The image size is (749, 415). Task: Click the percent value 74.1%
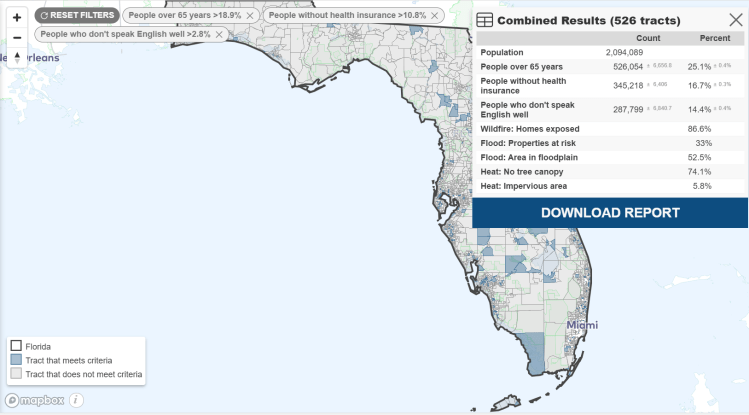click(x=699, y=172)
